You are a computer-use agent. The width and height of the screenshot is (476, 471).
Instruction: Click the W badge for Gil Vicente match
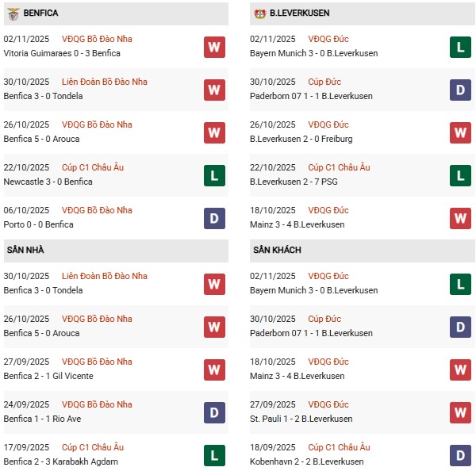click(214, 370)
